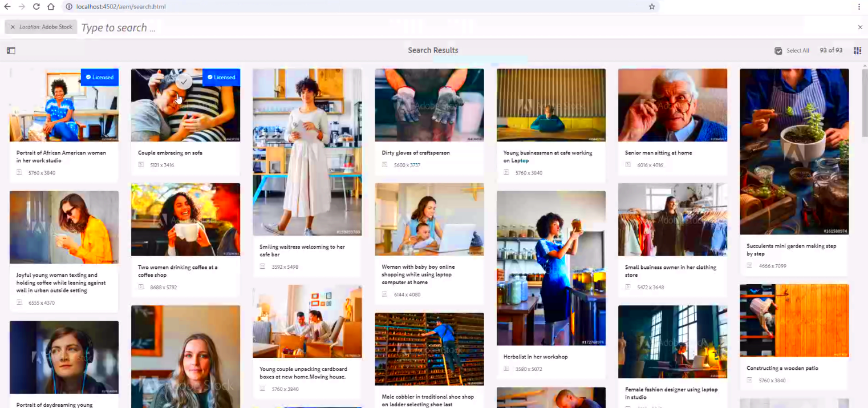Viewport: 868px width, 408px height.
Task: Click the dimensions icon under Herbalist in her workshop
Action: [x=505, y=369]
